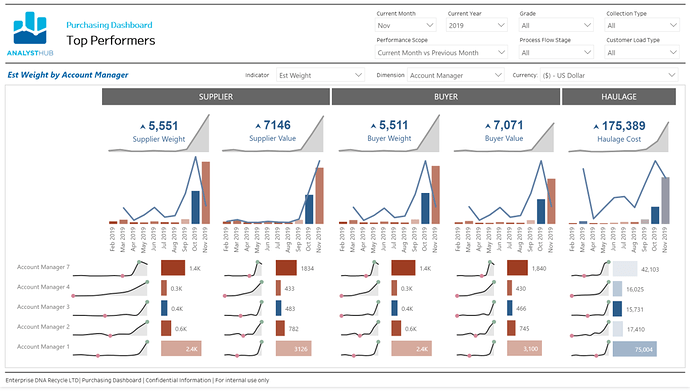Click the Account Manager 4 row label
Screen dimensions: 690x392
point(43,287)
